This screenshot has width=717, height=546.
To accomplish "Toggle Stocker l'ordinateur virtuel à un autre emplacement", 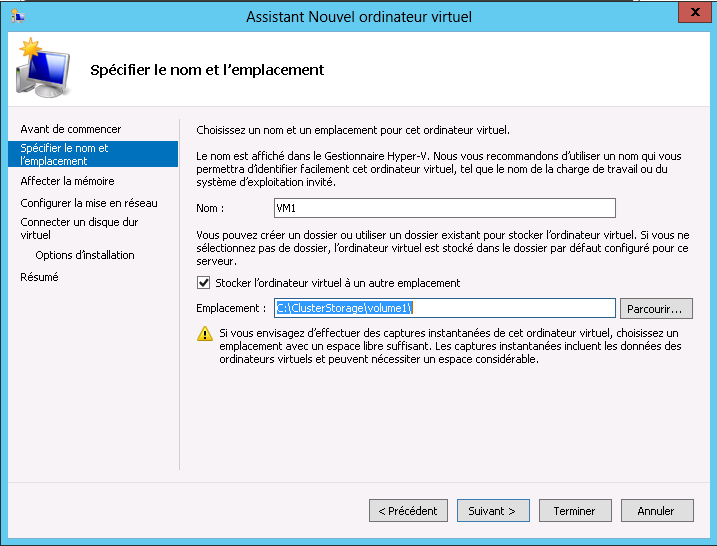I will (x=203, y=283).
